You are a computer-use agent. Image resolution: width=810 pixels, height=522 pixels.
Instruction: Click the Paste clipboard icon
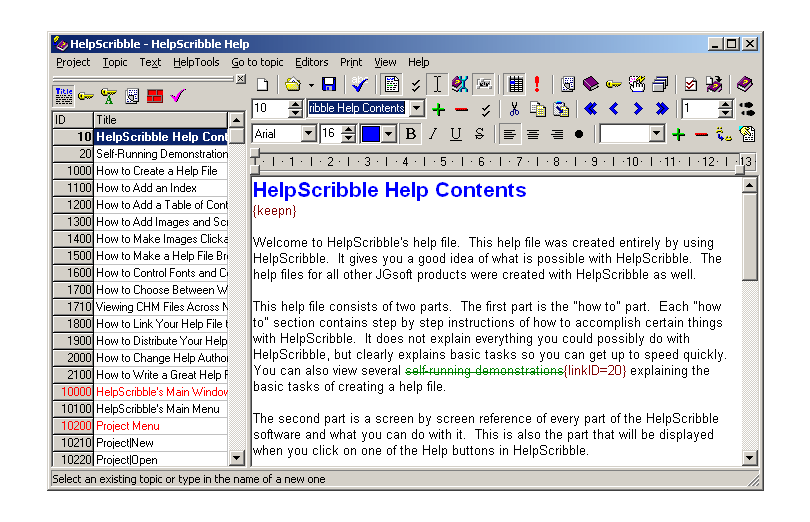click(x=561, y=109)
